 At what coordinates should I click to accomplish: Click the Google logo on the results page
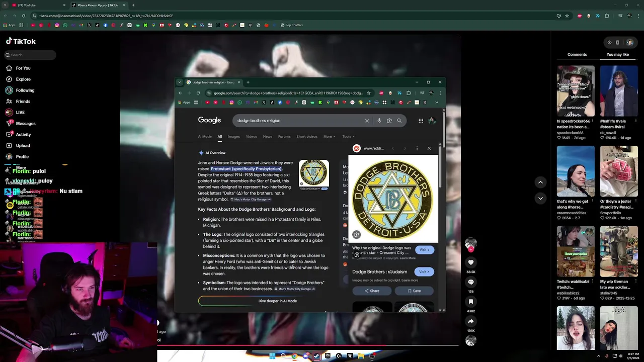[x=209, y=120]
